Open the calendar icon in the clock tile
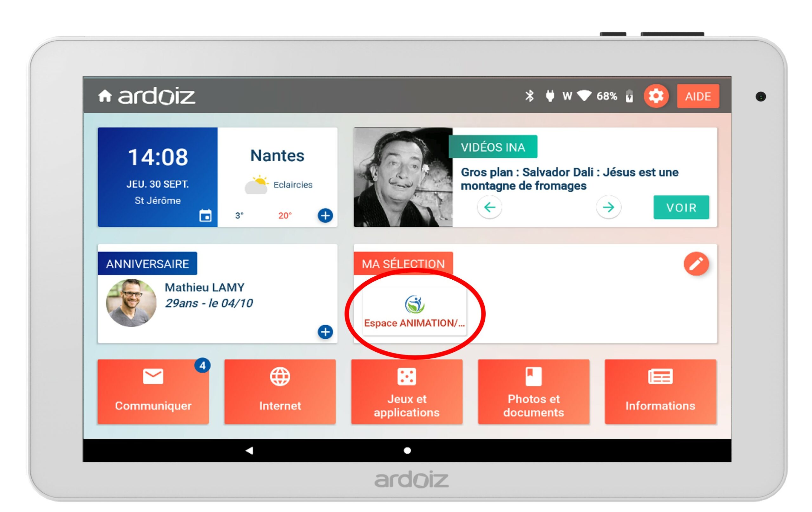The width and height of the screenshot is (812, 512). (205, 215)
